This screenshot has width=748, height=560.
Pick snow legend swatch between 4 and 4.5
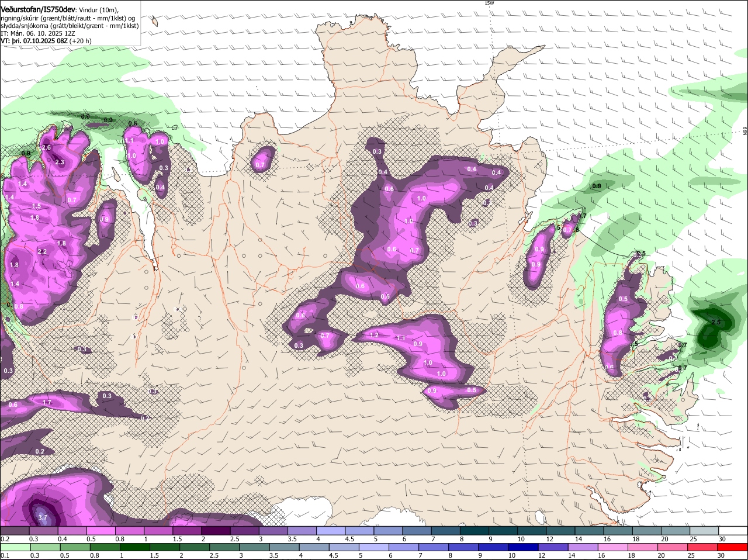[331, 531]
